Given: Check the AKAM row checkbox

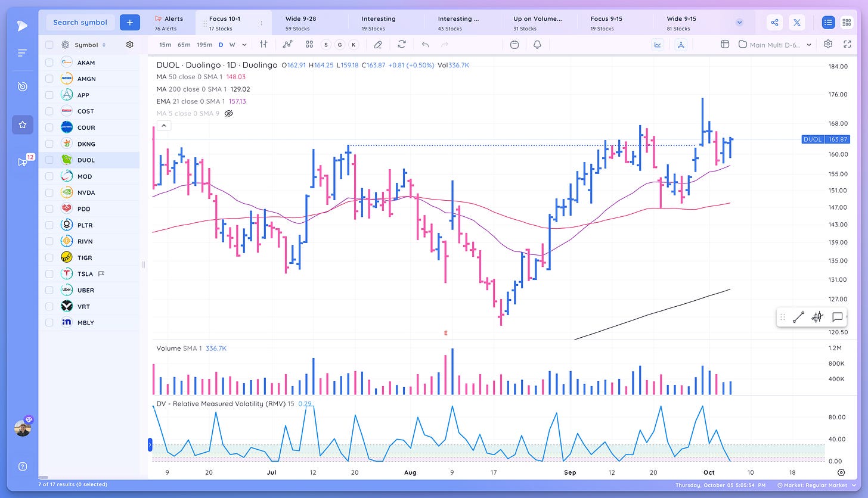Looking at the screenshot, I should coord(49,63).
